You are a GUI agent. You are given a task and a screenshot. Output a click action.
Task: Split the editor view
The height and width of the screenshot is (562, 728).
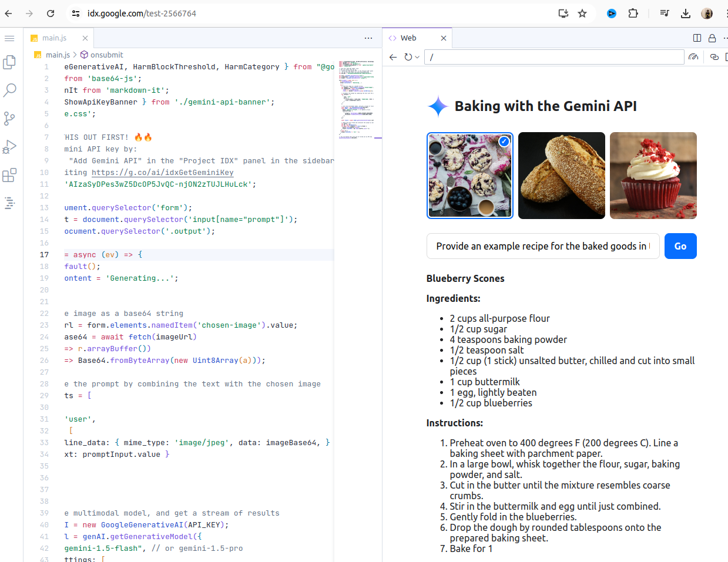coord(697,38)
